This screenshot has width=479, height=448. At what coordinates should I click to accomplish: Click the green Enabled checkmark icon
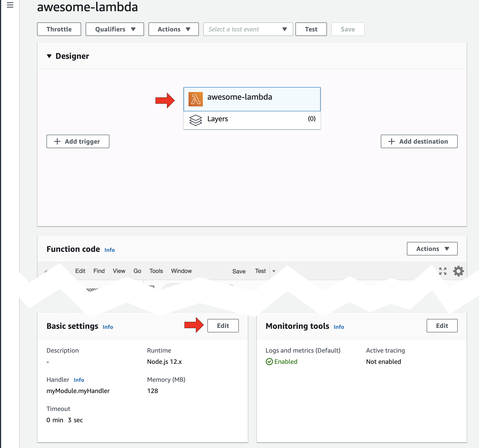click(x=269, y=362)
